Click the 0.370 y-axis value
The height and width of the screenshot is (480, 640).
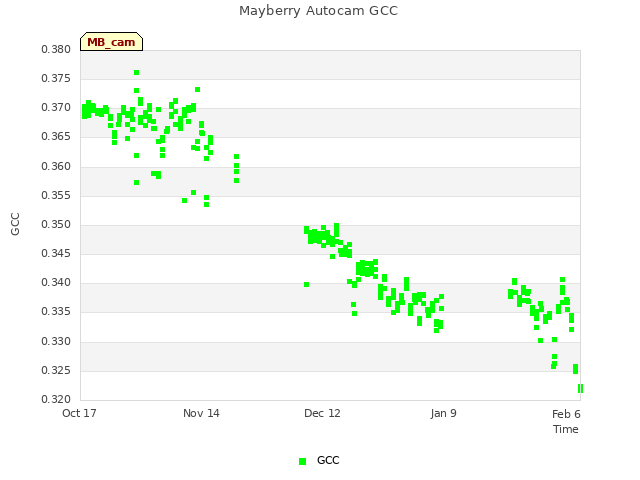56,107
